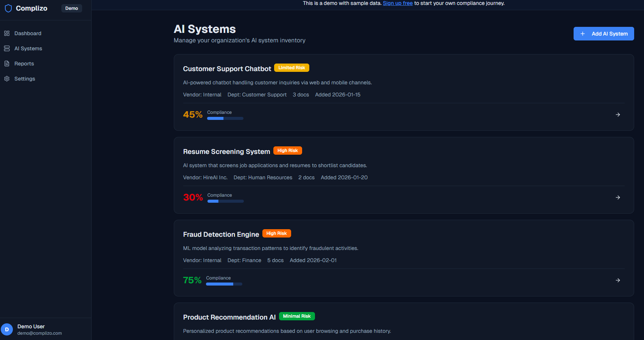Click the Fraud Detection 75% compliance bar
The image size is (644, 340).
click(224, 284)
